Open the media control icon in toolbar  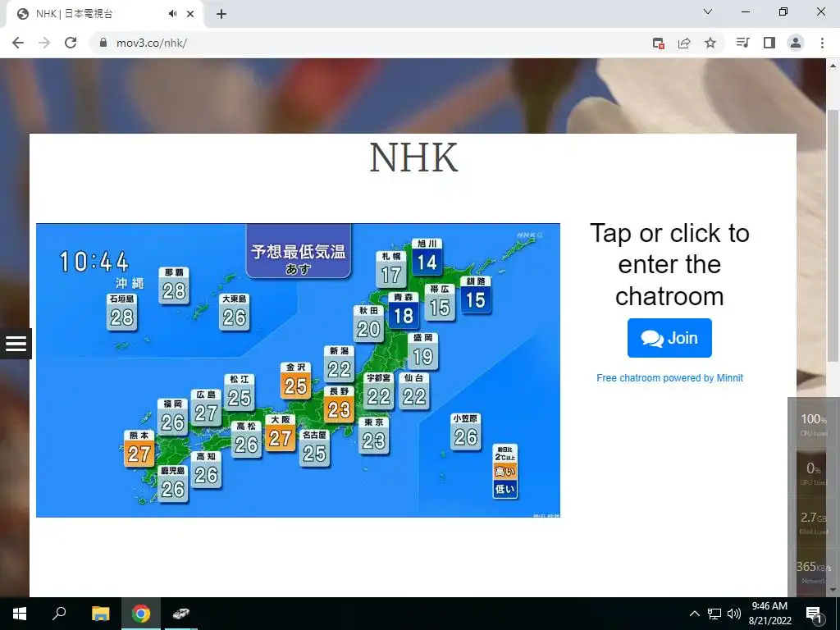tap(743, 43)
